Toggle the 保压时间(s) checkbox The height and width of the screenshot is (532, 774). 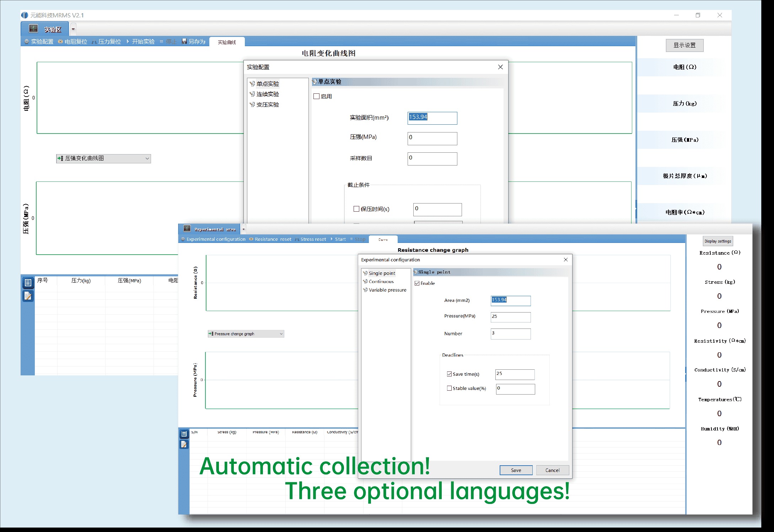click(x=356, y=209)
